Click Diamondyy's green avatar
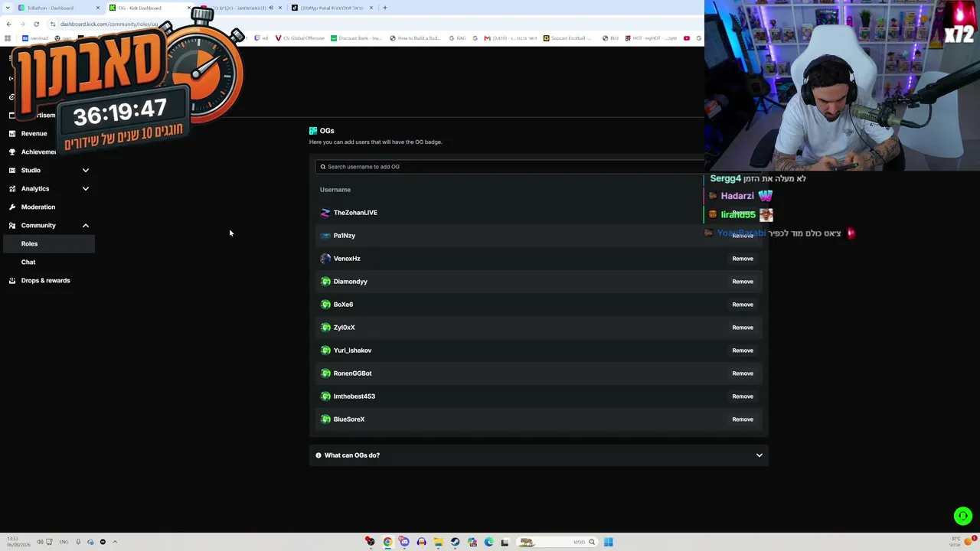Screen dimensions: 980x551 coord(325,282)
